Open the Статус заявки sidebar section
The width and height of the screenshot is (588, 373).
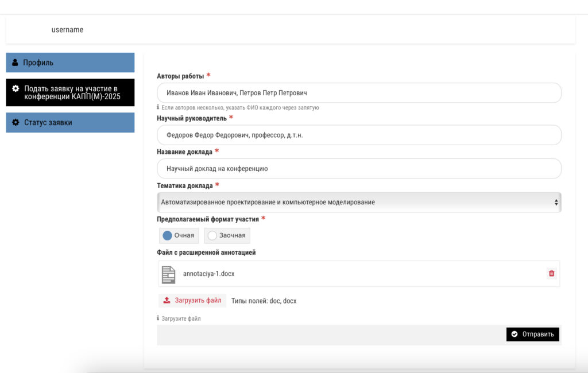70,123
